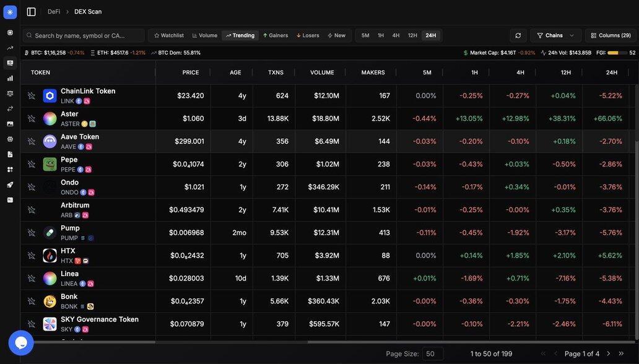The width and height of the screenshot is (639, 364).
Task: Switch timeframe to 1H
Action: [381, 35]
